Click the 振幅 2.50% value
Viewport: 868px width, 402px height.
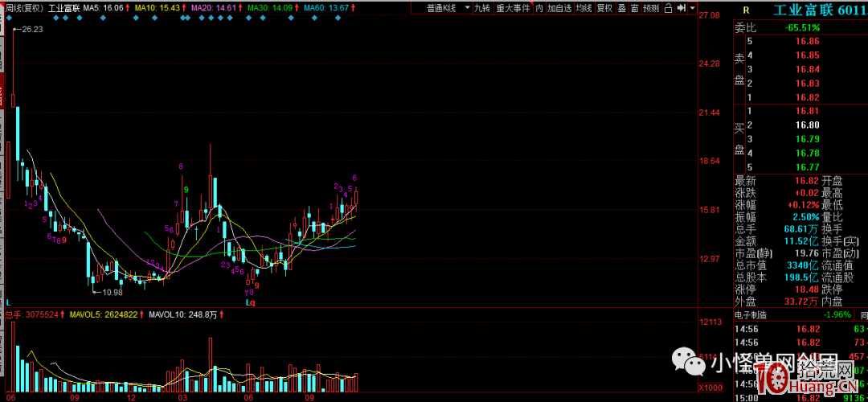tap(807, 217)
